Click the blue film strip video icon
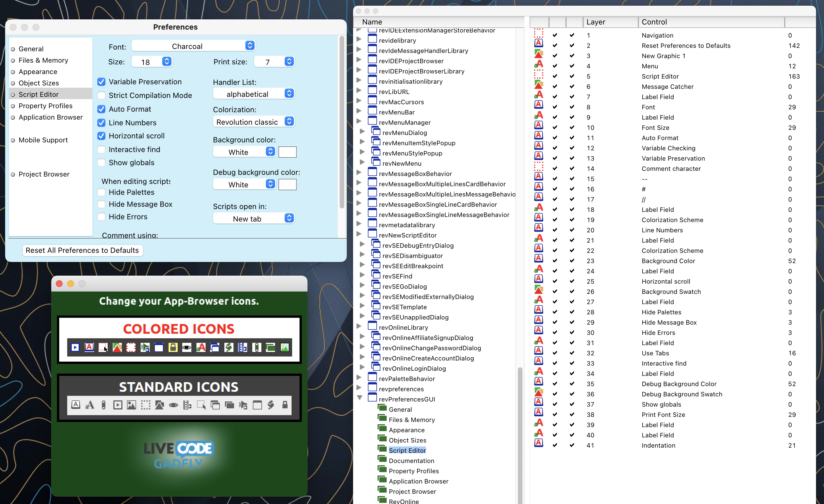This screenshot has height=504, width=824. (x=243, y=347)
